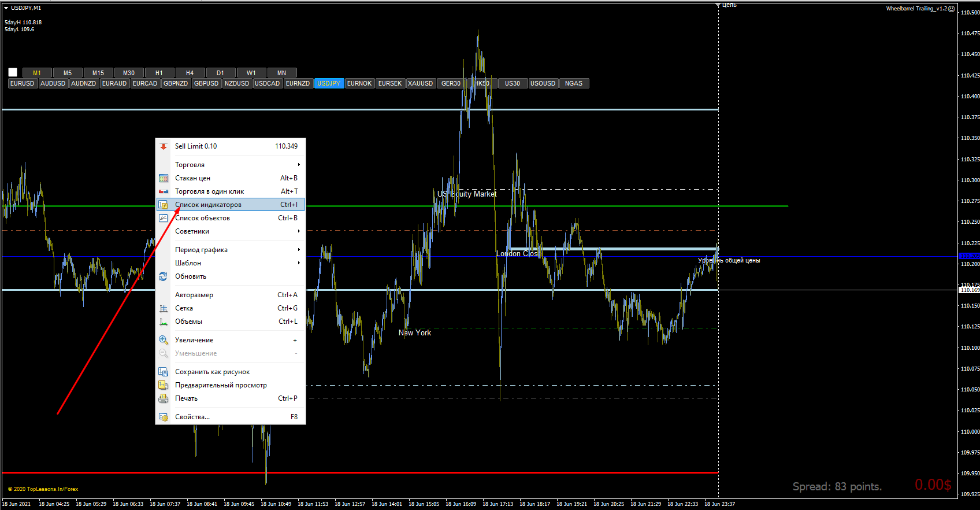Select the XAUUSD symbol button

coord(421,83)
